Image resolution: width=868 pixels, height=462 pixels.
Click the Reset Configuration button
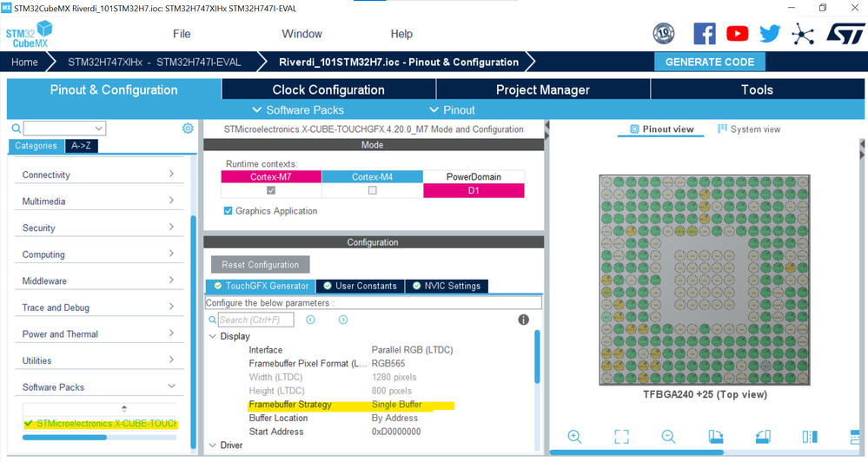260,265
